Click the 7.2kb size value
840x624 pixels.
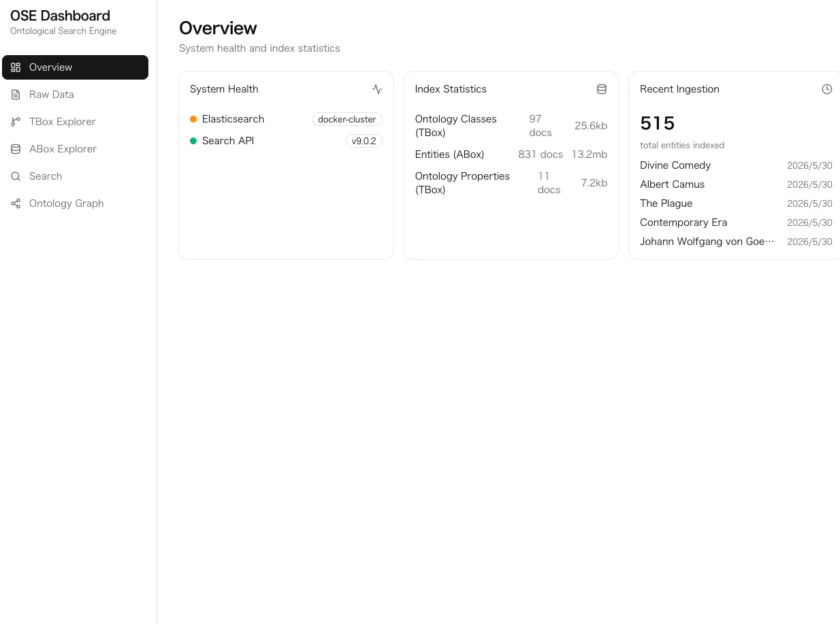click(594, 183)
